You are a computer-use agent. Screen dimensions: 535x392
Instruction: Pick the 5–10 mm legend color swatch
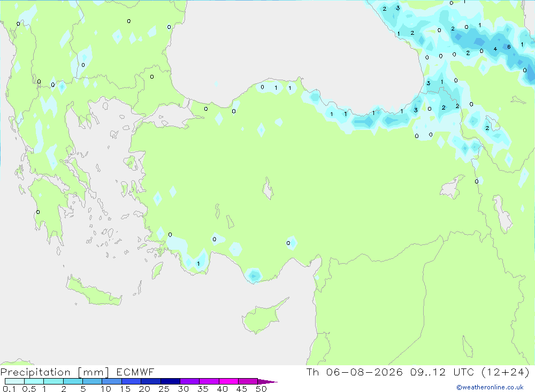pos(93,381)
